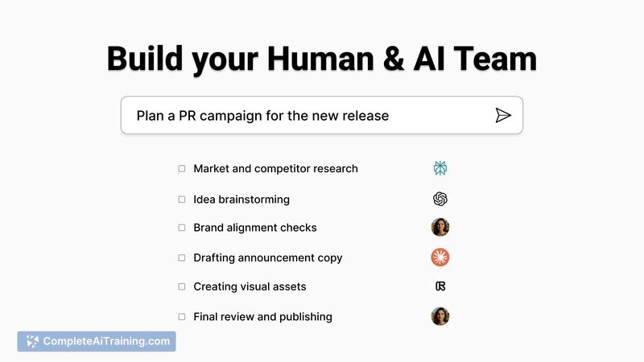Open the avatar beside Brand alignment checks
This screenshot has width=644, height=362.
coord(440,228)
